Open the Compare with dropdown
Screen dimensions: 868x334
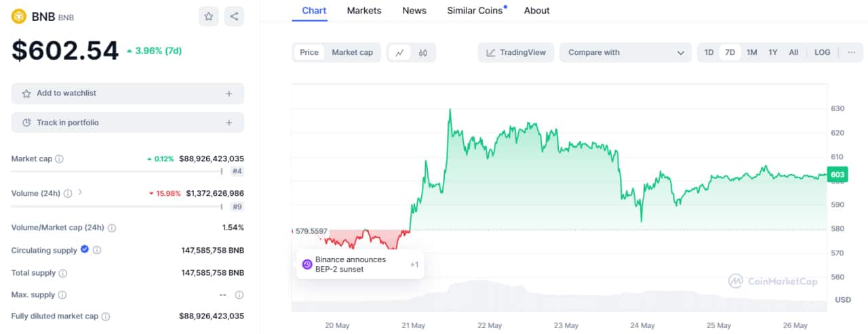click(x=625, y=52)
